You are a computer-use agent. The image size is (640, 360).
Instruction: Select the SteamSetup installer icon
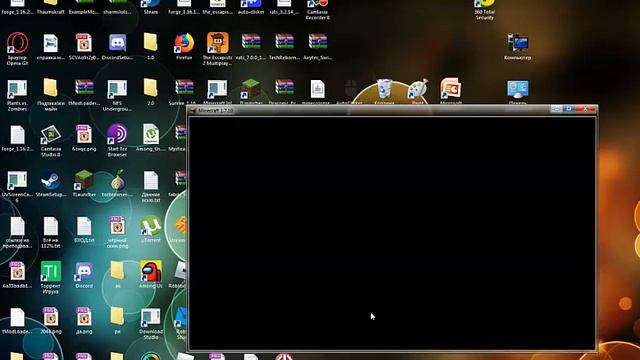pos(51,180)
